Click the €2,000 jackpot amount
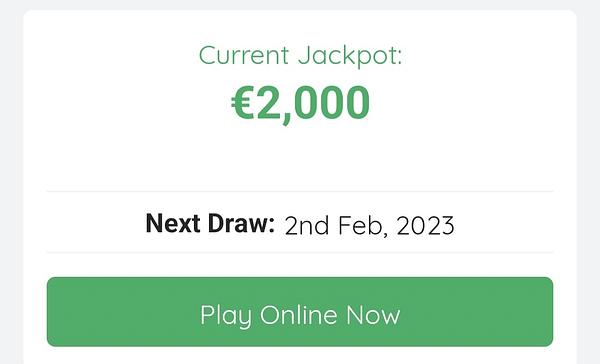Image resolution: width=600 pixels, height=364 pixels. (300, 103)
